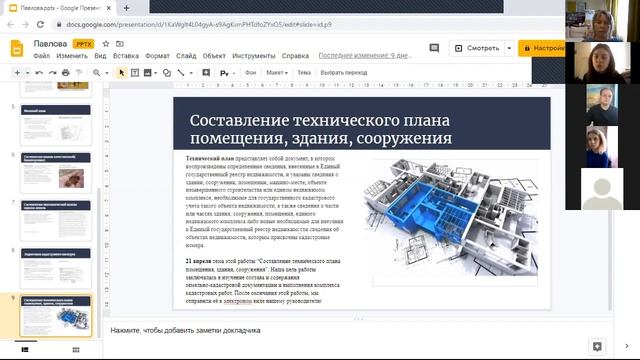640x360 pixels.
Task: Collapse the side panel chevron
Action: 627,346
